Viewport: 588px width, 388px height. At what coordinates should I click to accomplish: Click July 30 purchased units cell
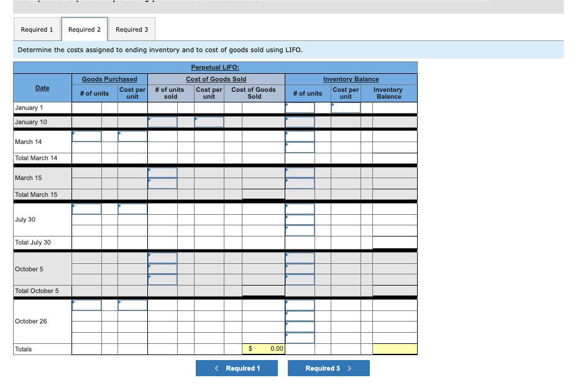86,209
